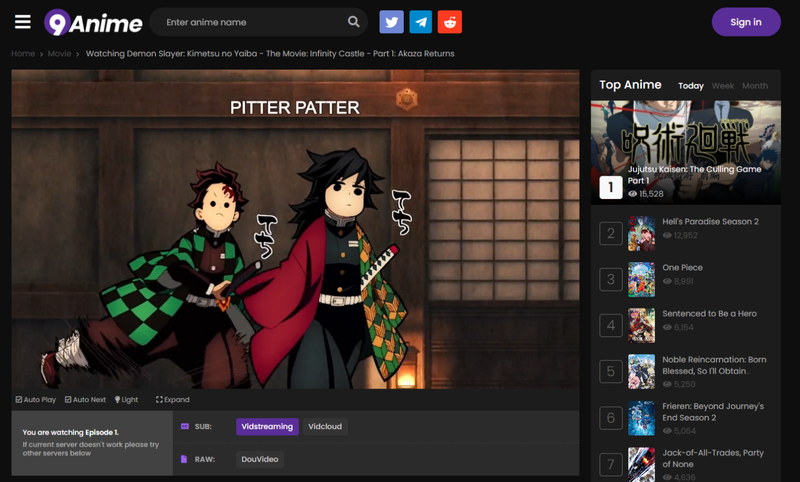Image resolution: width=800 pixels, height=482 pixels.
Task: Go to Home breadcrumb link
Action: pos(23,54)
